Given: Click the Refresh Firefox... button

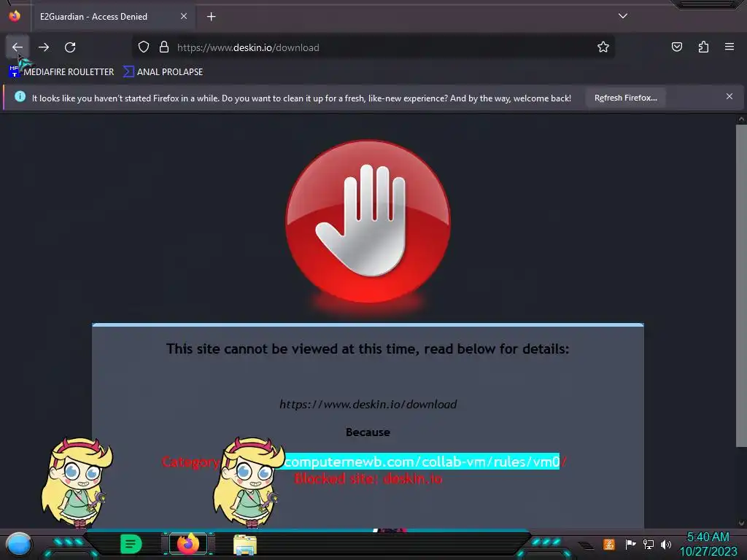Looking at the screenshot, I should [x=625, y=98].
